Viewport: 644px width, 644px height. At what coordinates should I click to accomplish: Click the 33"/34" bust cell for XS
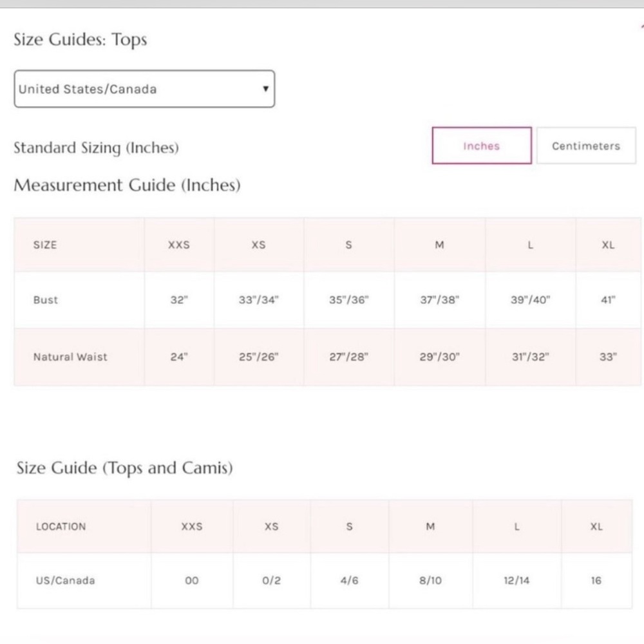pos(259,300)
